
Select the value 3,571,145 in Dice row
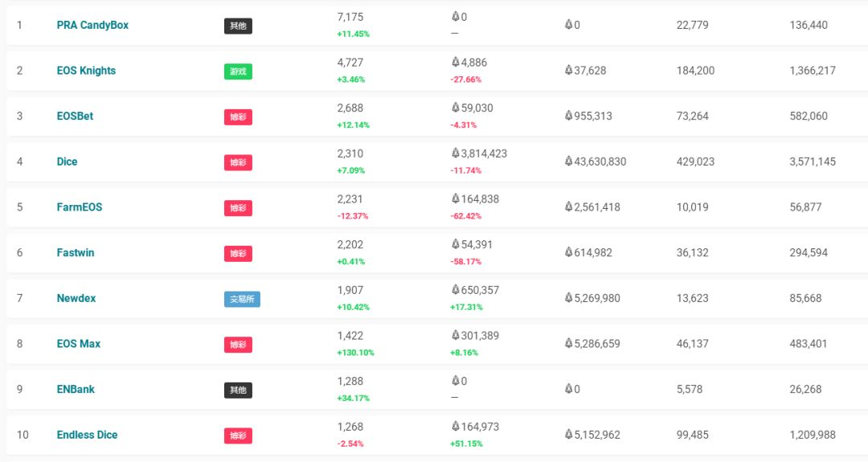(x=813, y=161)
